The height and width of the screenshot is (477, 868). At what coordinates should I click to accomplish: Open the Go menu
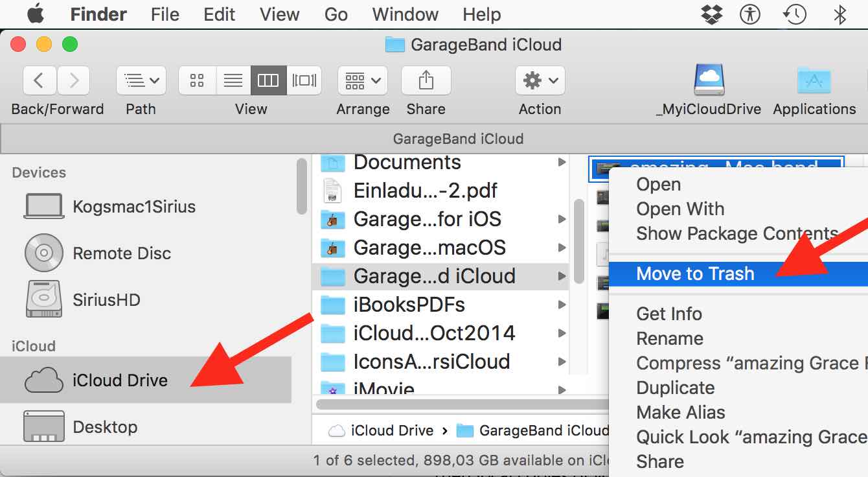[336, 14]
